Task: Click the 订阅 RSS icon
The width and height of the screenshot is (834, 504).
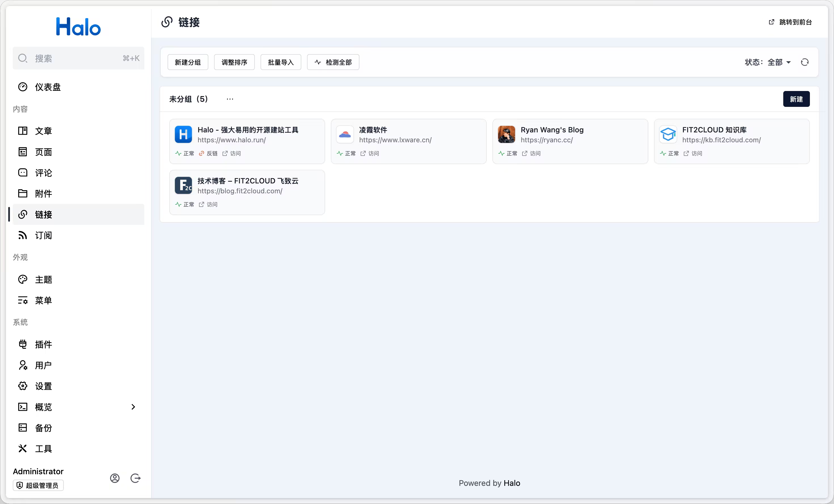Action: pyautogui.click(x=23, y=235)
